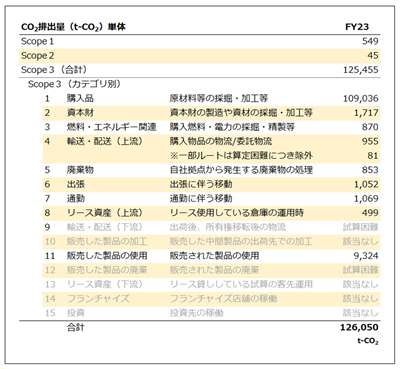Select the 廃棄物 value 853
Image resolution: width=400 pixels, height=369 pixels.
click(370, 170)
